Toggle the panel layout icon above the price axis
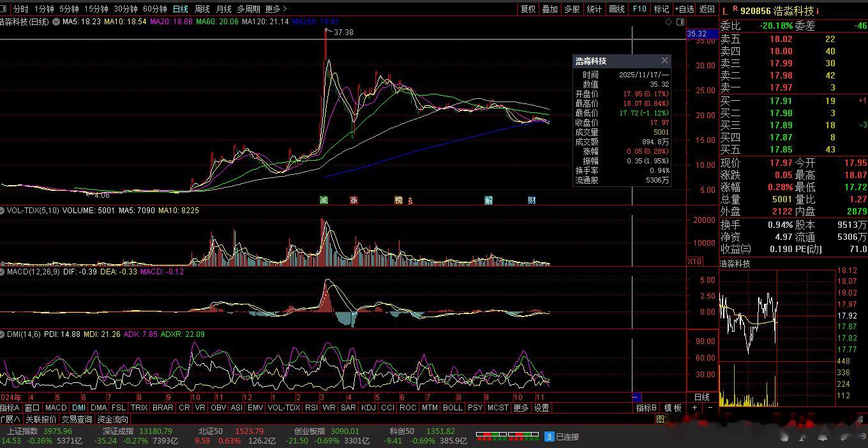This screenshot has height=448, width=868. point(679,22)
